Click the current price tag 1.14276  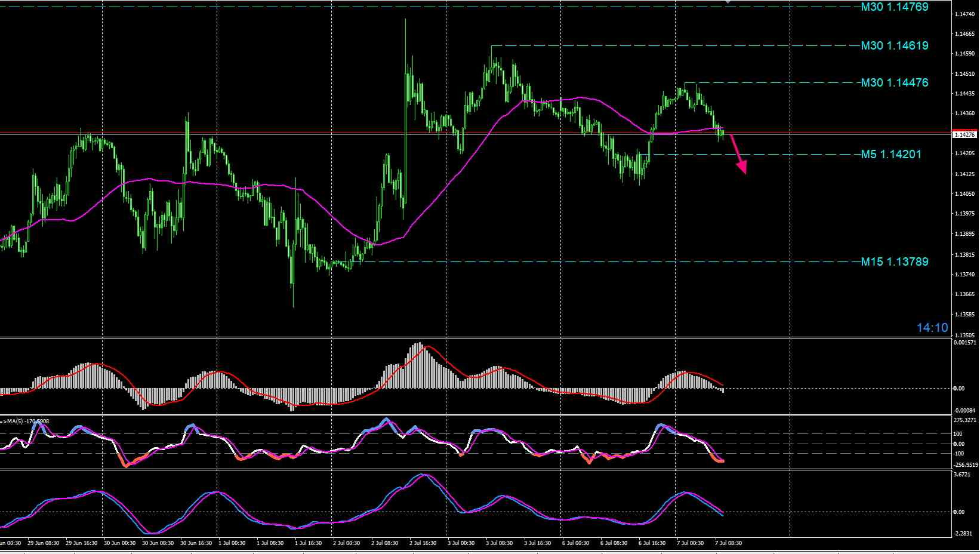click(964, 135)
